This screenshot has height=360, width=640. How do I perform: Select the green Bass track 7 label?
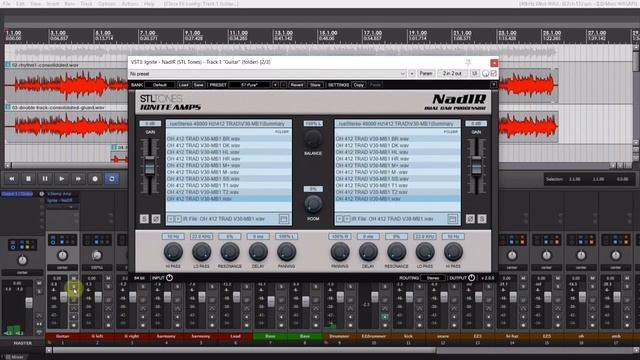pos(270,336)
